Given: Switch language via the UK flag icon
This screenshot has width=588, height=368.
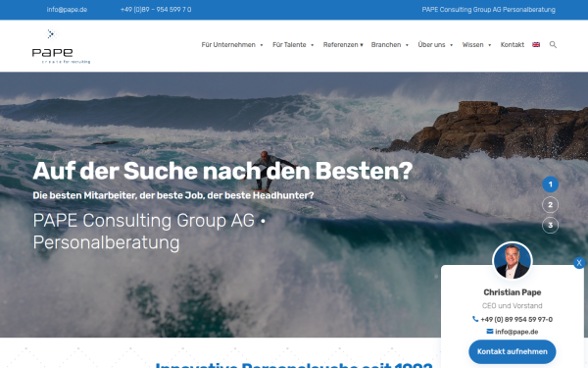Looking at the screenshot, I should coord(536,45).
